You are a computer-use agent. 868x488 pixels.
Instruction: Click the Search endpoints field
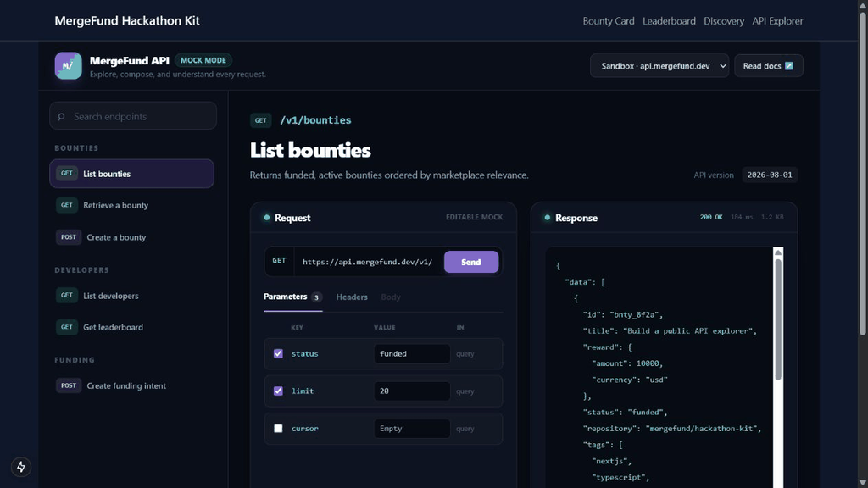click(x=133, y=115)
